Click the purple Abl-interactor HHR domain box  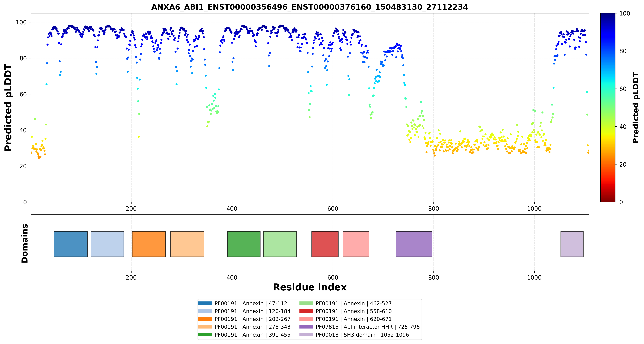414,244
